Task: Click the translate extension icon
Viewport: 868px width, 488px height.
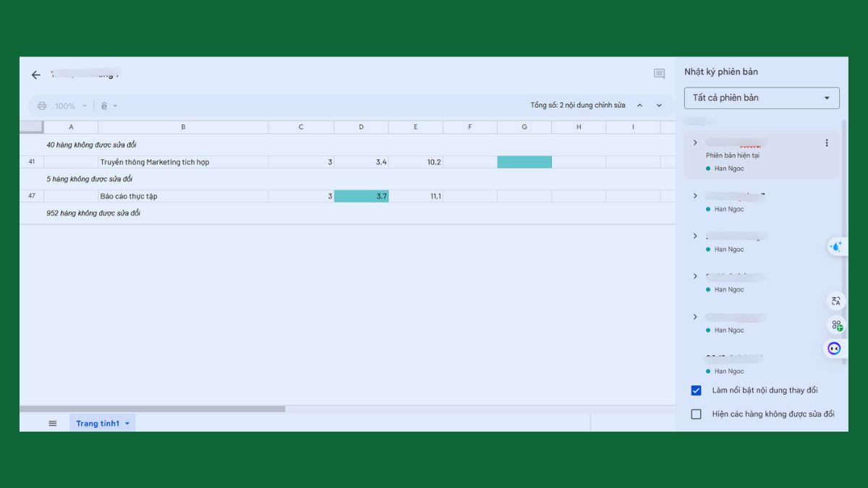Action: click(835, 301)
